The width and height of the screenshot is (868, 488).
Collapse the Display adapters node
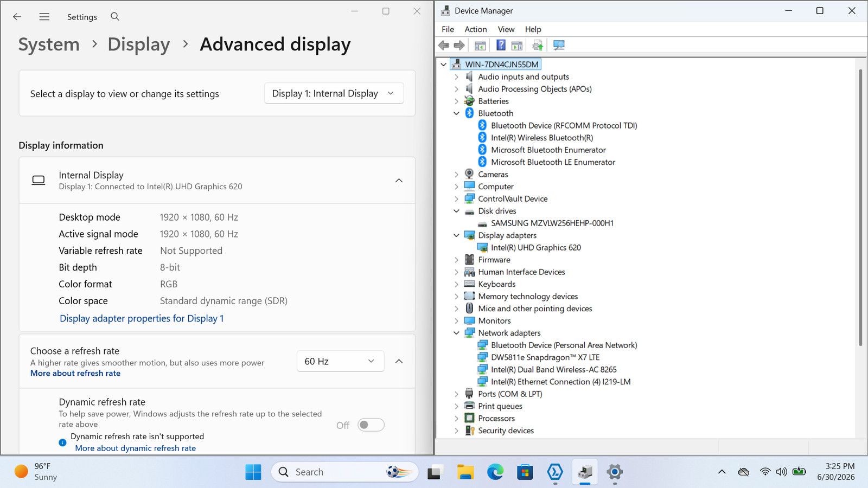(x=456, y=235)
